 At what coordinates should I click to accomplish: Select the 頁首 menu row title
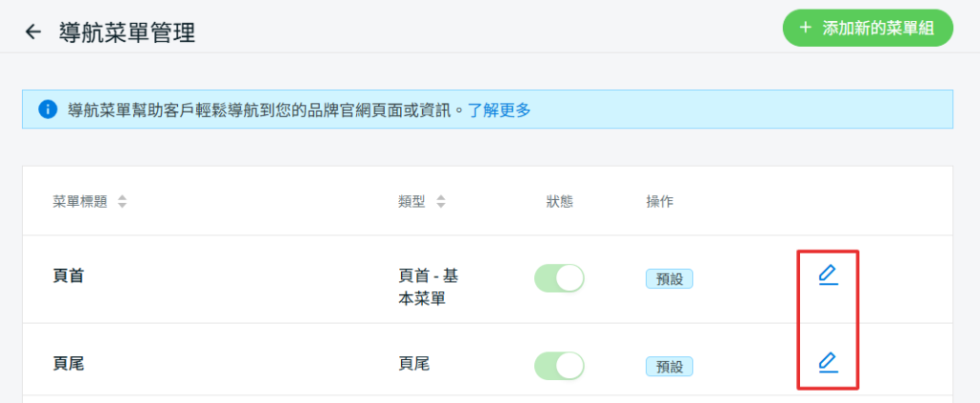point(69,276)
